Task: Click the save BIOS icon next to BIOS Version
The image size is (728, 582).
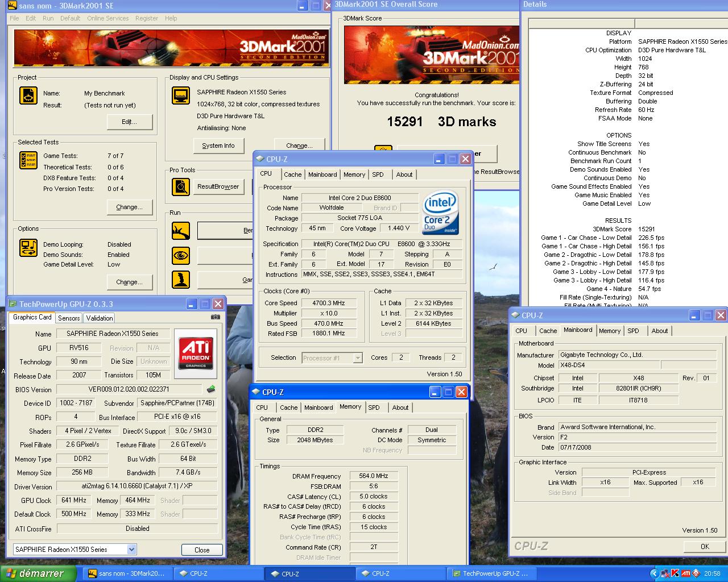Action: (210, 389)
